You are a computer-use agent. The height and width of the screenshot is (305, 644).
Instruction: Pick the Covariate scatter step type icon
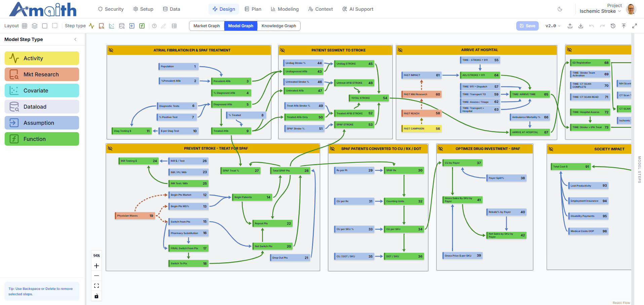[112, 26]
